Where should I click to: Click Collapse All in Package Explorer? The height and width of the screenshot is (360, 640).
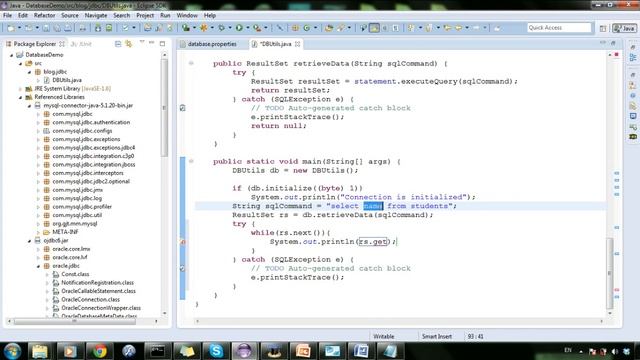[x=118, y=44]
